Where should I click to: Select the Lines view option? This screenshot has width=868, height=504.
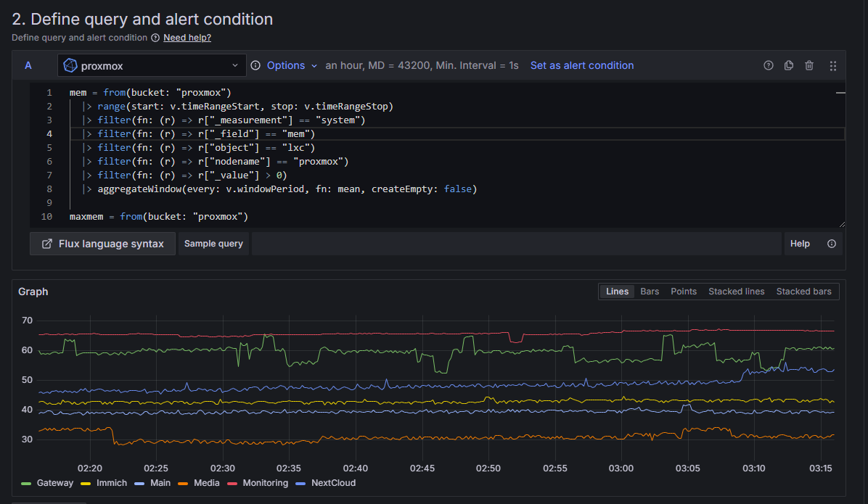point(617,291)
